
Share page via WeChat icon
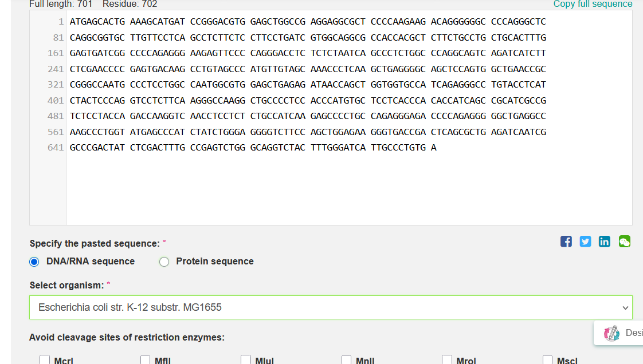pos(624,242)
